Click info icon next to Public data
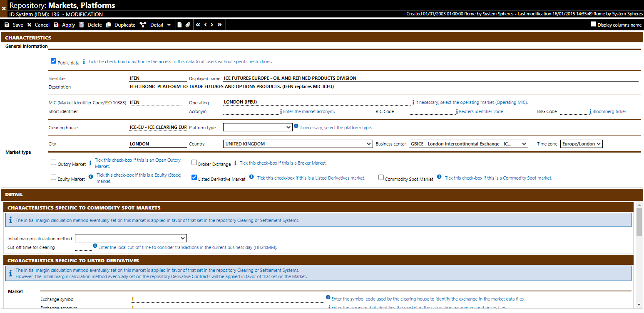Viewport: 644px width, 313px height. point(84,62)
